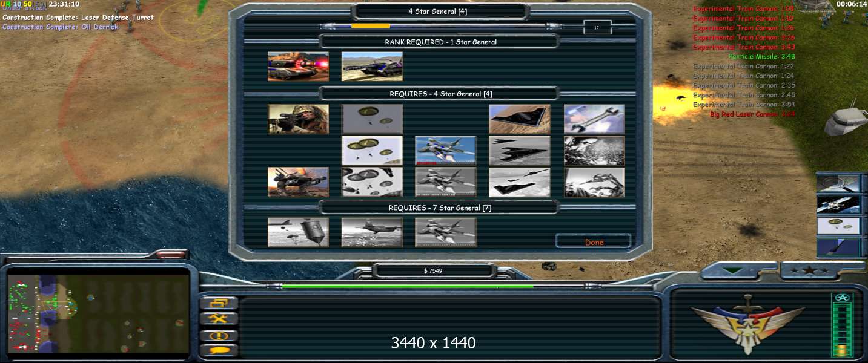This screenshot has height=363, width=868.
Task: Click the crossed tools command button
Action: (219, 319)
